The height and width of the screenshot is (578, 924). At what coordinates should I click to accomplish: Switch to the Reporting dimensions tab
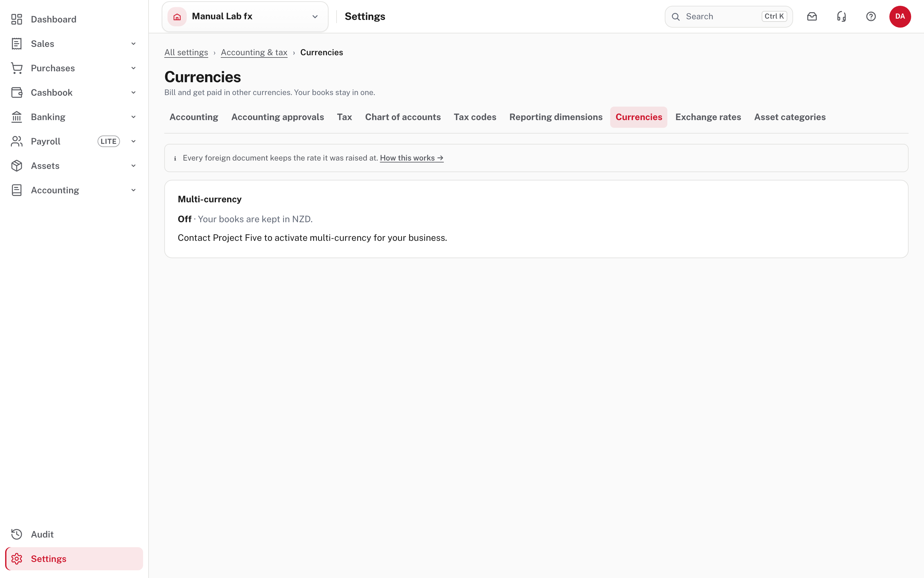coord(556,117)
